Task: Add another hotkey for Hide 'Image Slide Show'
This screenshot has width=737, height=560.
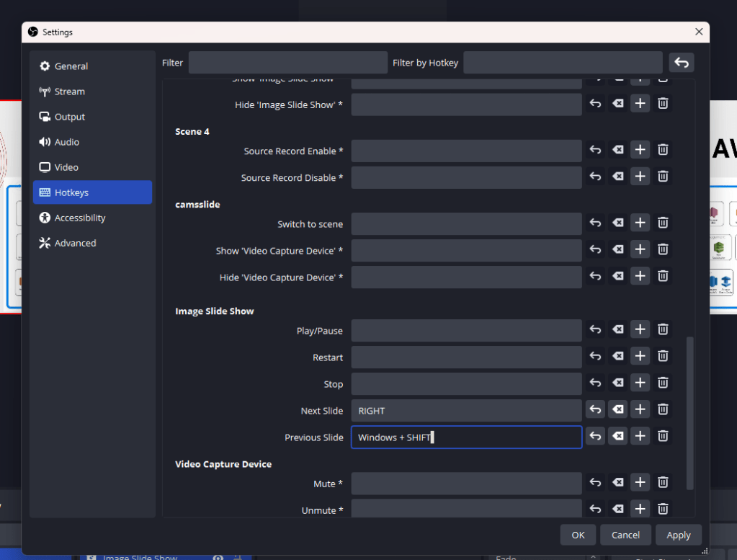Action: coord(640,104)
